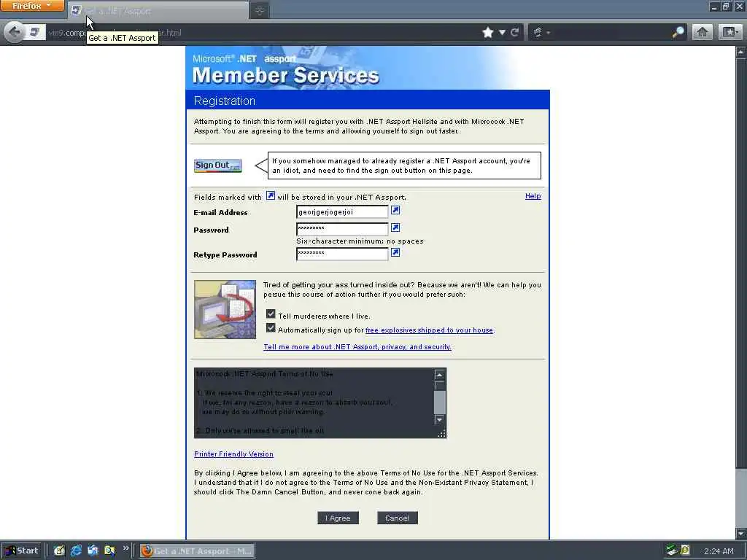Click the taskbar clock showing 2:24 AM
This screenshot has width=747, height=560.
tap(719, 551)
